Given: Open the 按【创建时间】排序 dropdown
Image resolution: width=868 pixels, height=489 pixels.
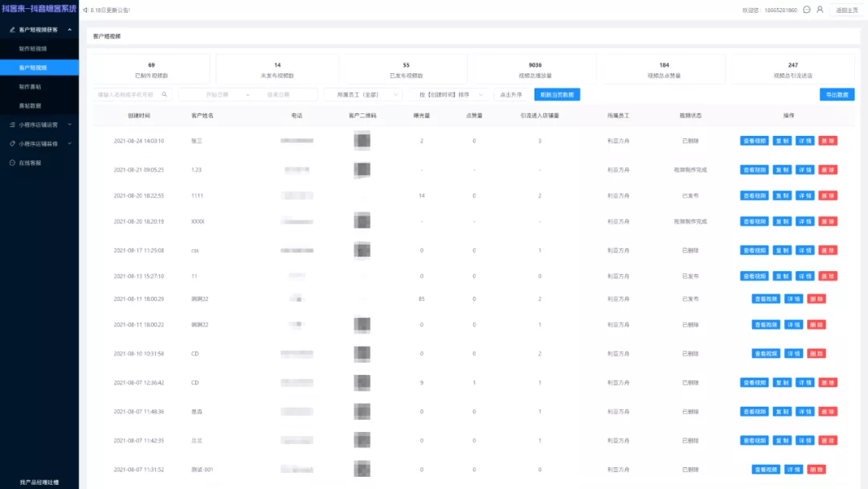Looking at the screenshot, I should click(447, 94).
